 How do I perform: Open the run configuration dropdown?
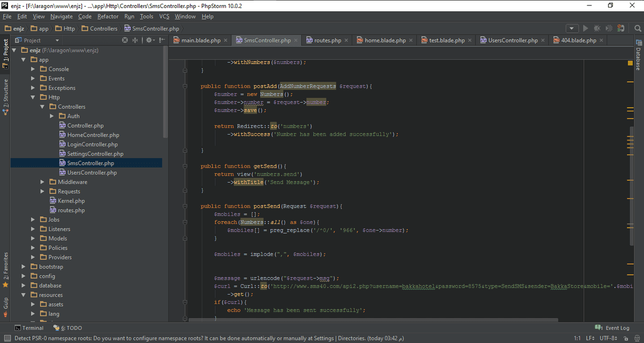coord(572,28)
